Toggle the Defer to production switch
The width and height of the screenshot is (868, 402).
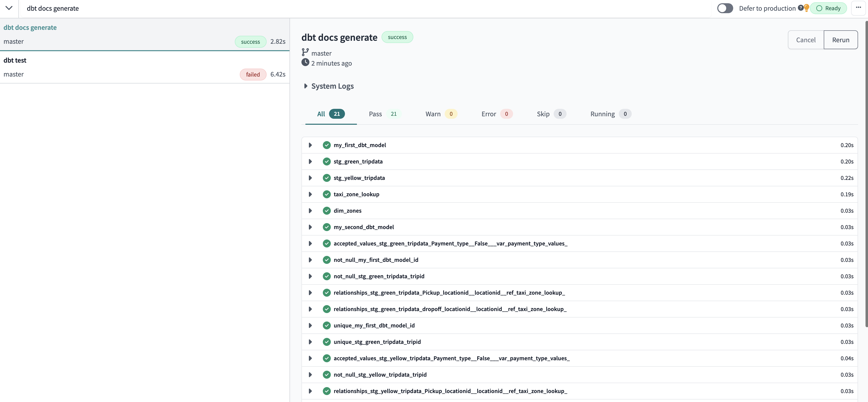click(725, 8)
